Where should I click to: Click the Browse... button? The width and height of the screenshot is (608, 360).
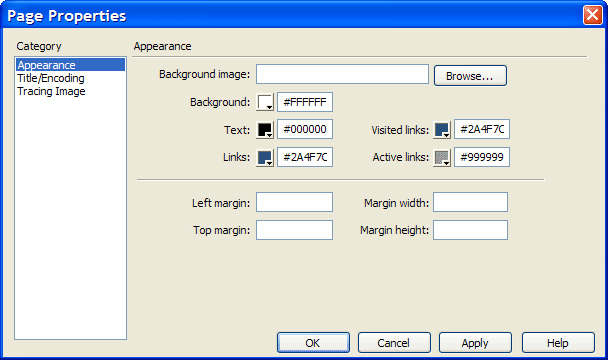(470, 76)
